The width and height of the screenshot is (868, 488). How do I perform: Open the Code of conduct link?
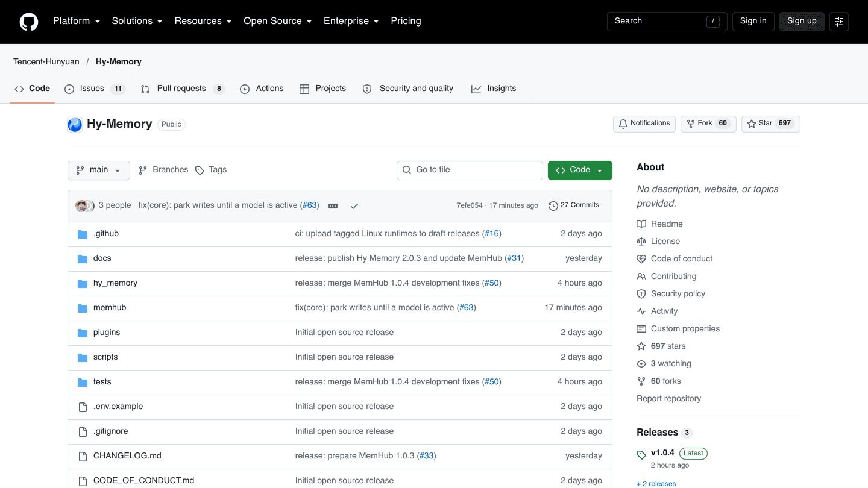pyautogui.click(x=675, y=259)
